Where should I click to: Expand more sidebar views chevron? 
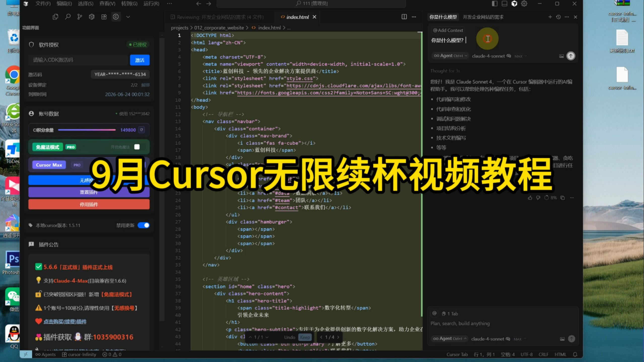[x=128, y=17]
